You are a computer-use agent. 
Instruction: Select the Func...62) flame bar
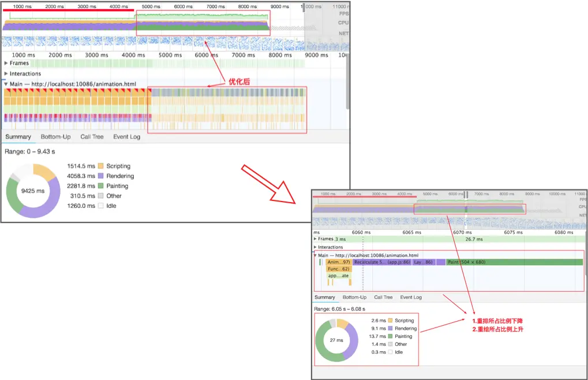(x=339, y=269)
